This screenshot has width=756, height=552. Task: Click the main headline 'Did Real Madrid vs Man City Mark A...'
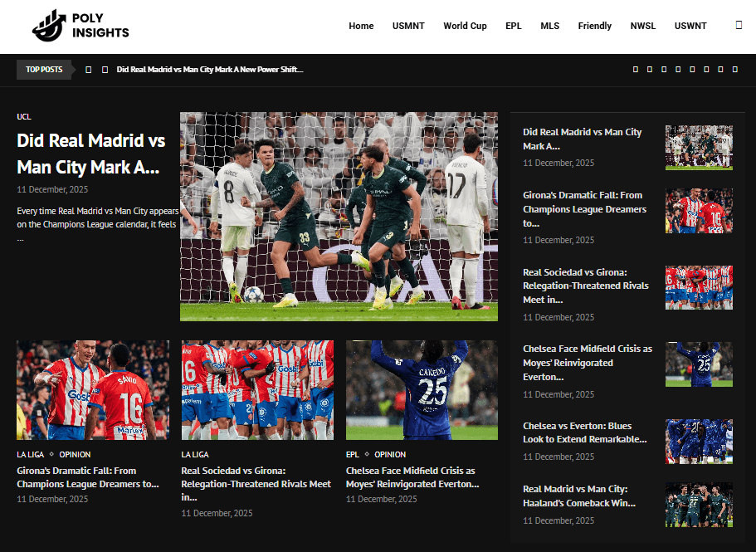91,154
